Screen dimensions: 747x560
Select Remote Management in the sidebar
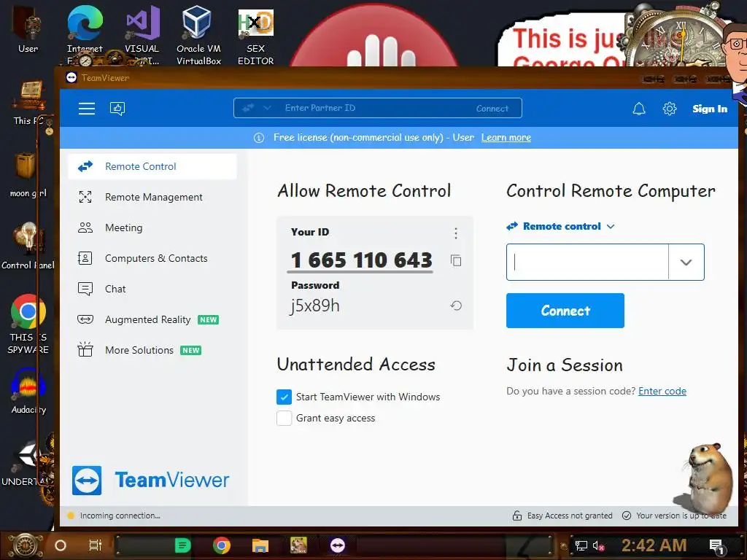point(152,197)
